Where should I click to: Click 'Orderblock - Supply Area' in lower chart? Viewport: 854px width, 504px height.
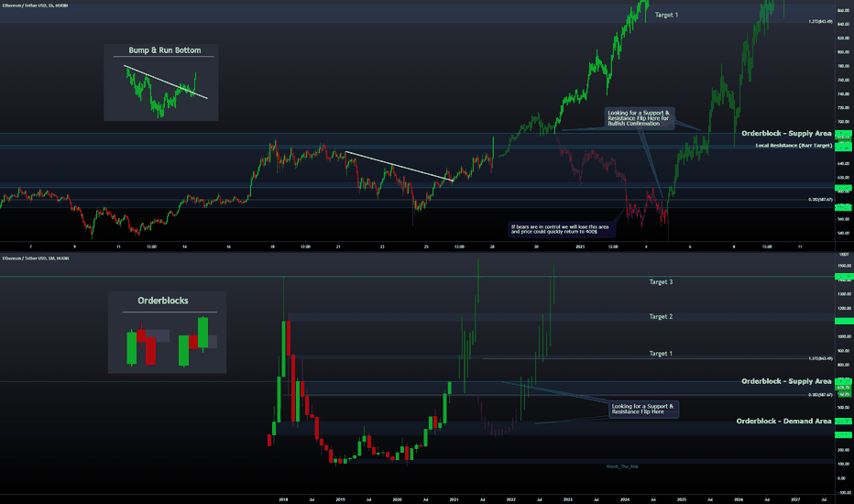(786, 381)
